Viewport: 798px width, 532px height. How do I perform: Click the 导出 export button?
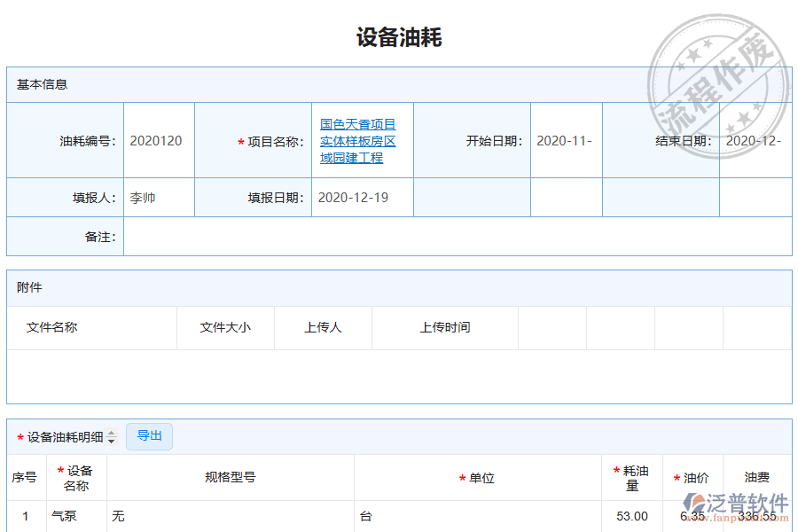[x=149, y=435]
